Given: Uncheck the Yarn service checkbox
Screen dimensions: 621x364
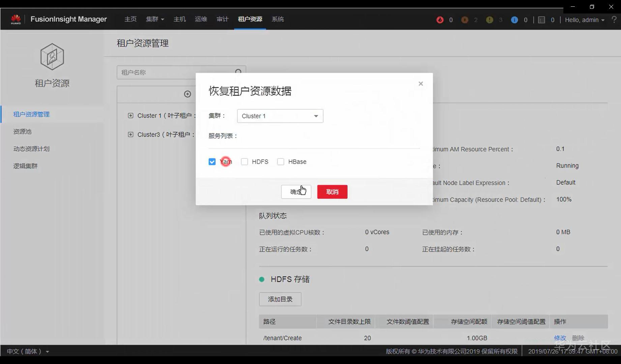Looking at the screenshot, I should tap(212, 162).
